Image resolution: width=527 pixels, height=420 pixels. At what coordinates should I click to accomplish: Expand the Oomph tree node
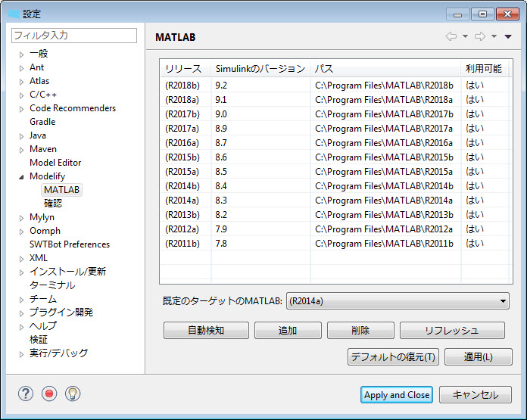21,232
